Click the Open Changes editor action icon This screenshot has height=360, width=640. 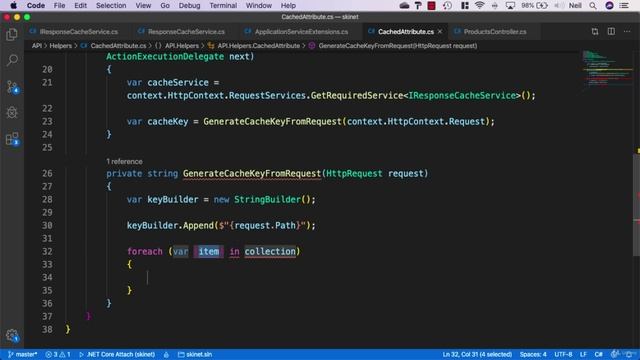(x=595, y=31)
